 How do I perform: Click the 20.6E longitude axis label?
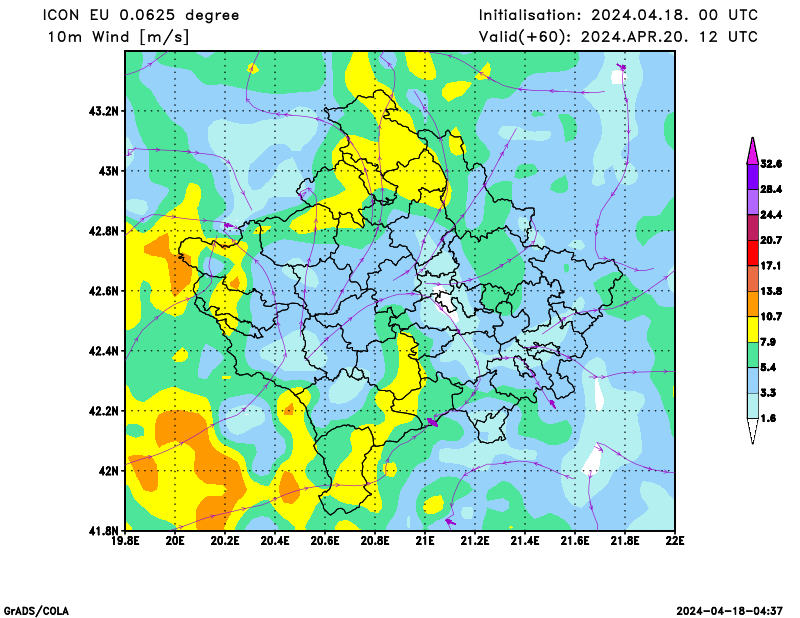coord(325,540)
